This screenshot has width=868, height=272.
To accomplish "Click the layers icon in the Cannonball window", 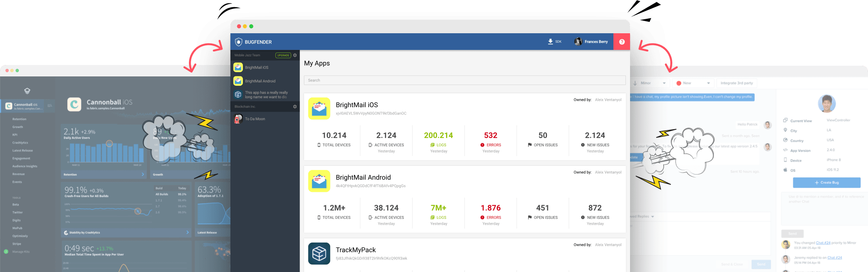I will click(27, 91).
